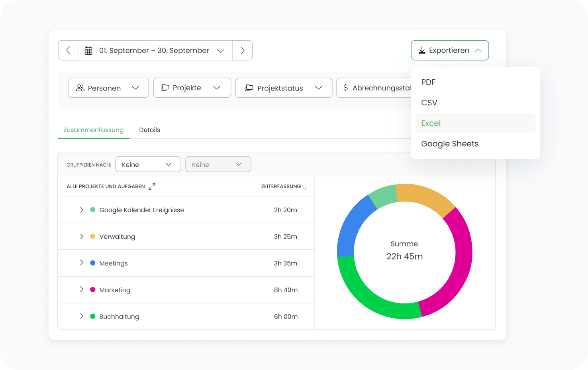Image resolution: width=588 pixels, height=370 pixels.
Task: Expand the Google Kalender Ereignisse row
Action: pyautogui.click(x=82, y=210)
